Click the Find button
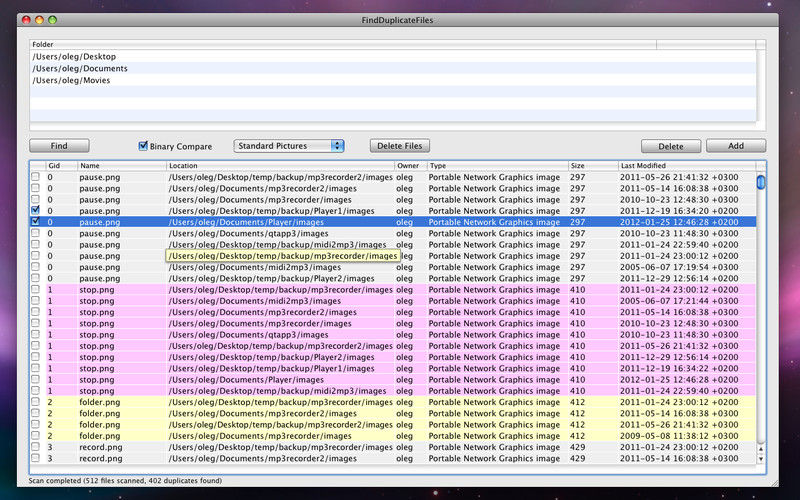This screenshot has height=500, width=800. [x=59, y=146]
